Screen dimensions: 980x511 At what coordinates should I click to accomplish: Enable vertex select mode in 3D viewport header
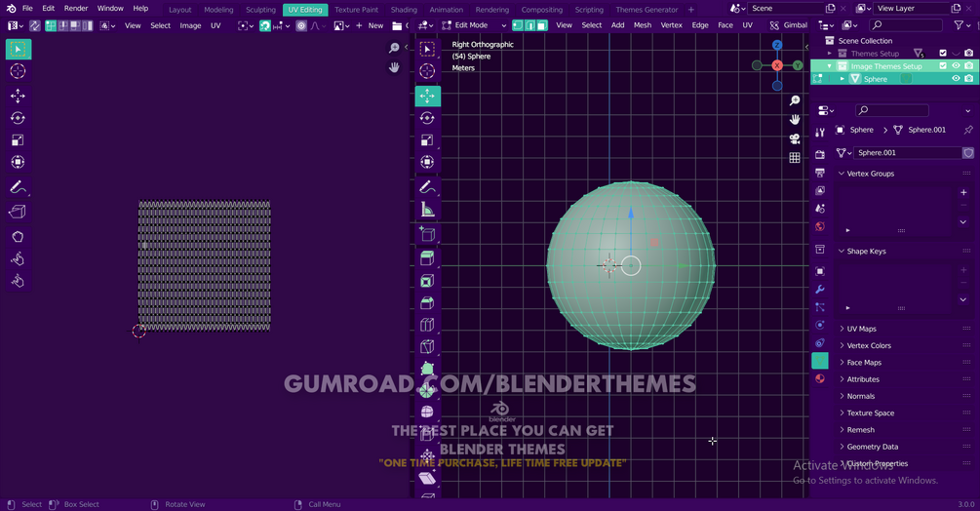click(518, 25)
